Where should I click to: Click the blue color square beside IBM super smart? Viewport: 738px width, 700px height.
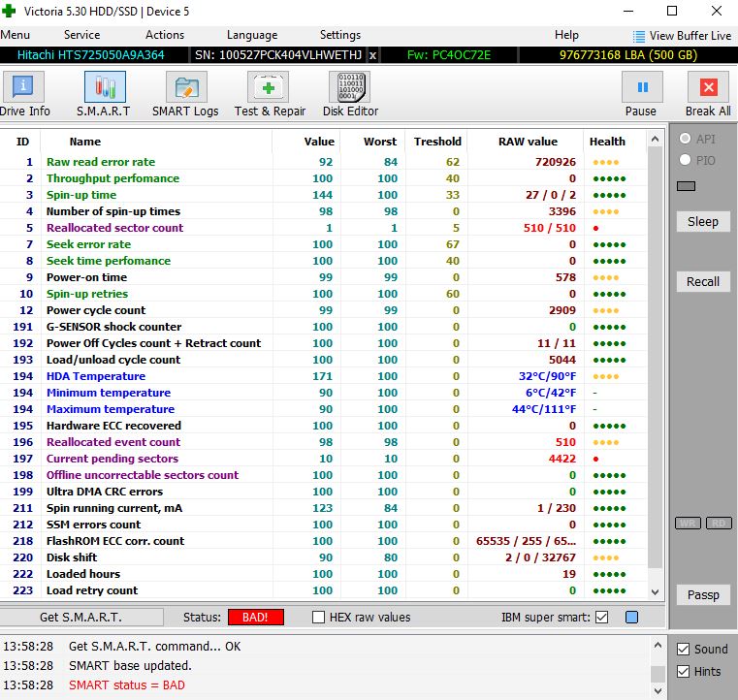tap(631, 618)
